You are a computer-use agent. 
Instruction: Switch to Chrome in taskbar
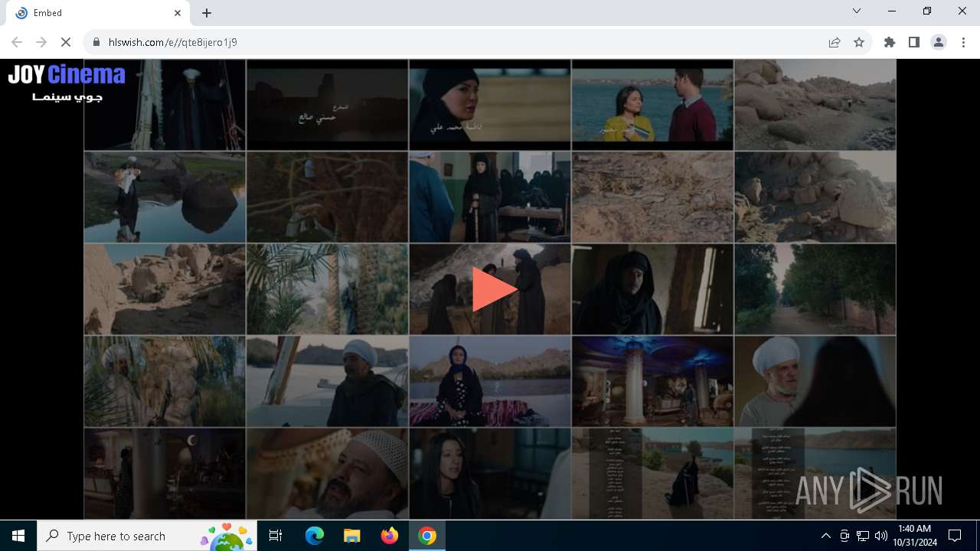pos(426,536)
